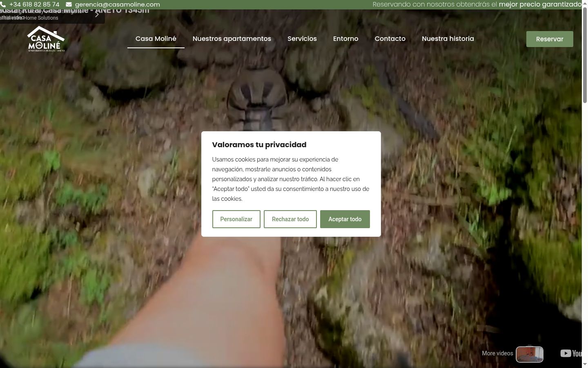Open the YouTube logo link
Image resolution: width=588 pixels, height=368 pixels.
pos(571,353)
